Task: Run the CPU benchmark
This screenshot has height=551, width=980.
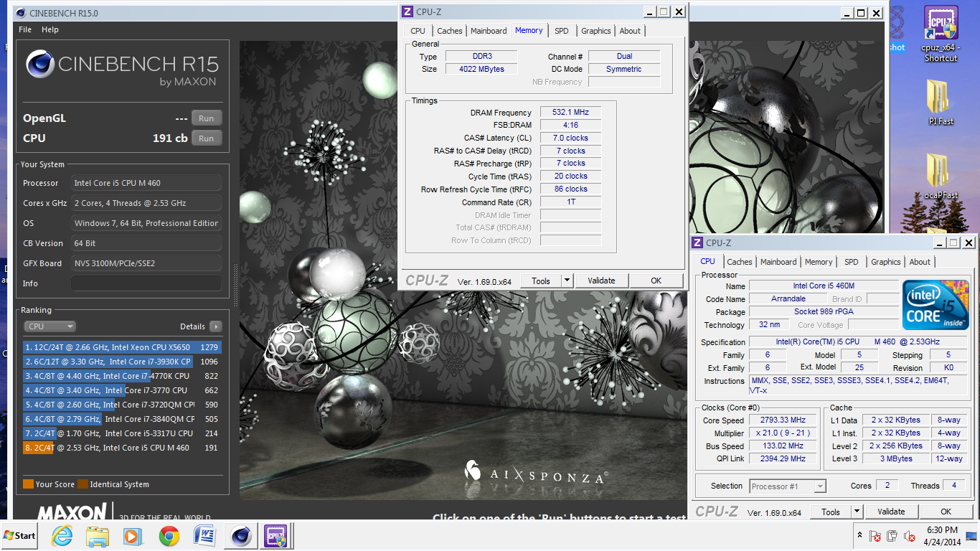Action: [207, 138]
